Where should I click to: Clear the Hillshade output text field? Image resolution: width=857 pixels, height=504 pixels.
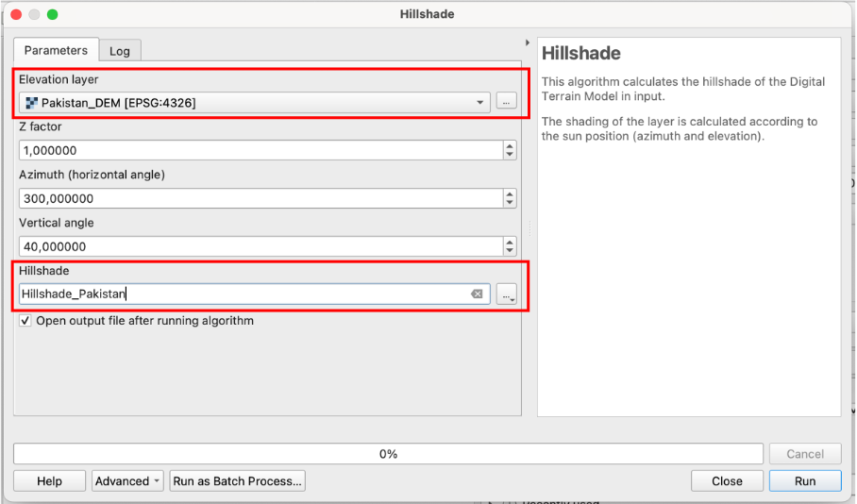477,294
